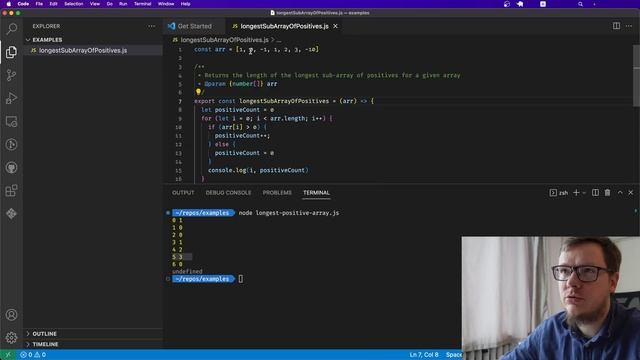
Task: Split the editor to the right
Action: pos(616,26)
